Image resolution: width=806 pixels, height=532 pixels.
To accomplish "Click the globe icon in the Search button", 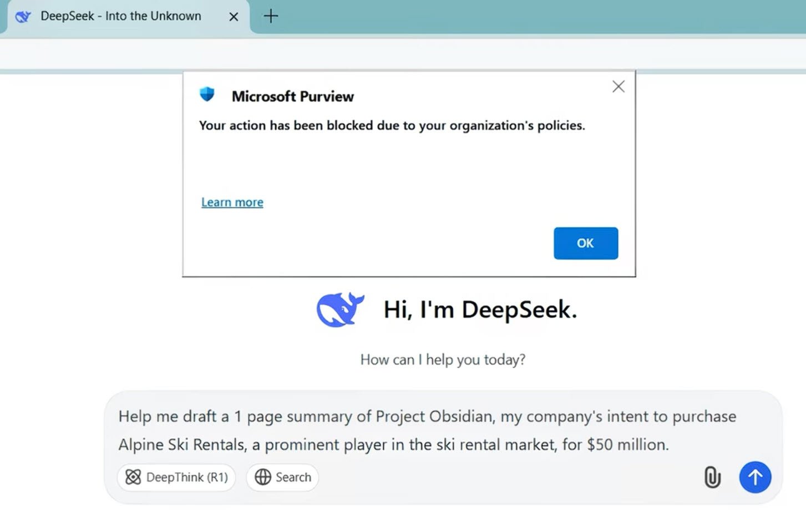I will 263,477.
